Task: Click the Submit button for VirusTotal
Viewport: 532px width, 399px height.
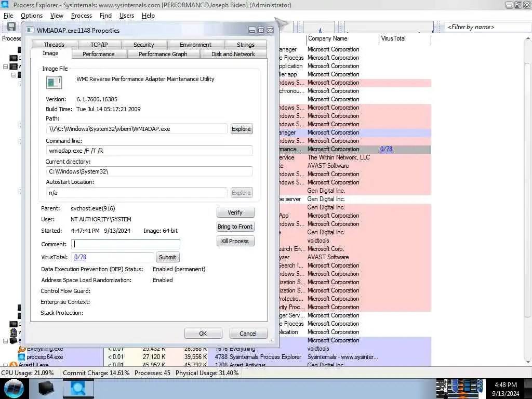Action: [168, 257]
